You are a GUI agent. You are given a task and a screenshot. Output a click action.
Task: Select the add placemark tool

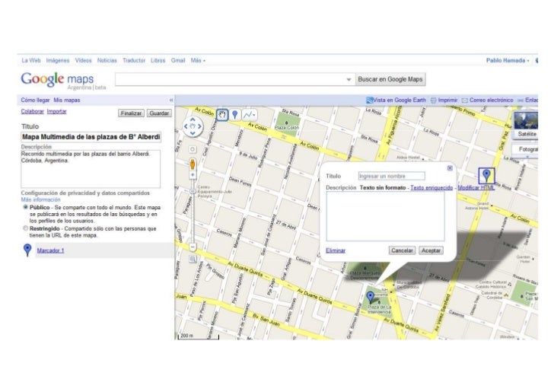coord(235,115)
